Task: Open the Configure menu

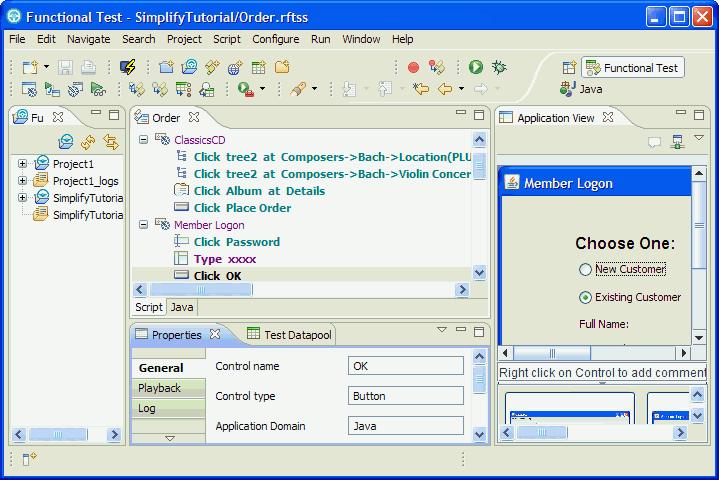Action: point(275,39)
